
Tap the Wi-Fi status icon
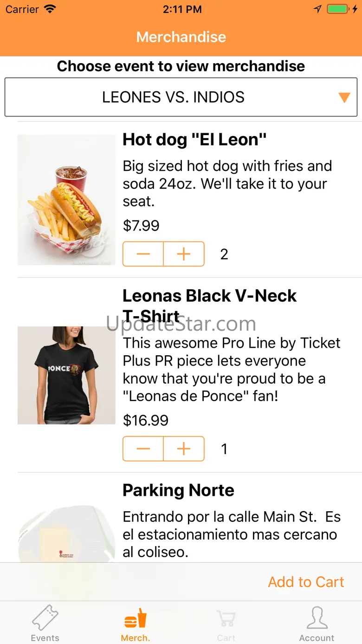(x=49, y=9)
